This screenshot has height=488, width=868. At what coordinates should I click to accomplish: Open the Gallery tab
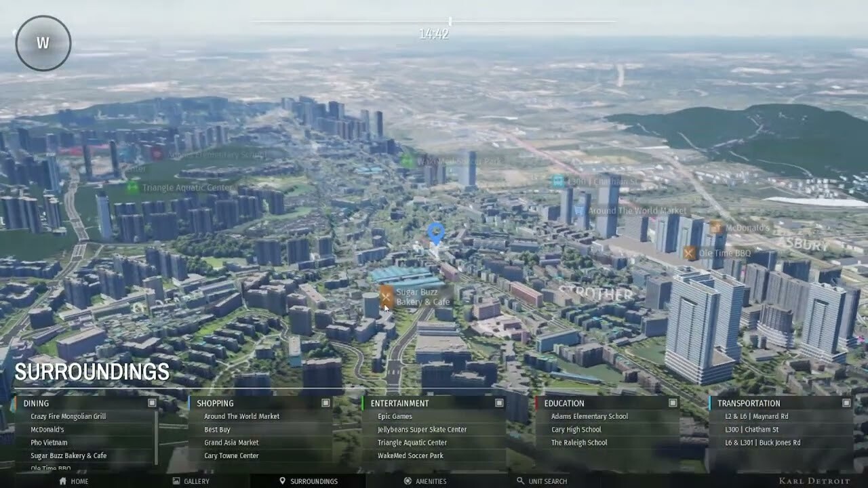click(x=191, y=481)
